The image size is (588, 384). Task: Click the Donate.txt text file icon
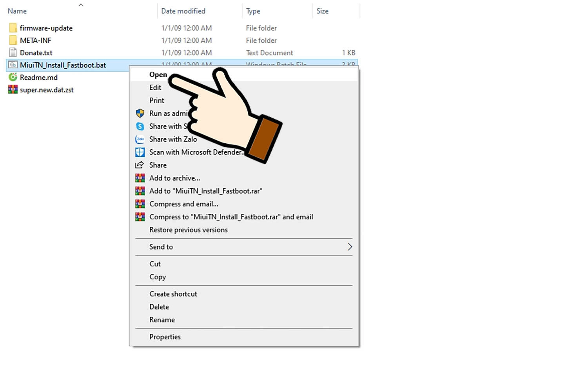click(x=13, y=53)
